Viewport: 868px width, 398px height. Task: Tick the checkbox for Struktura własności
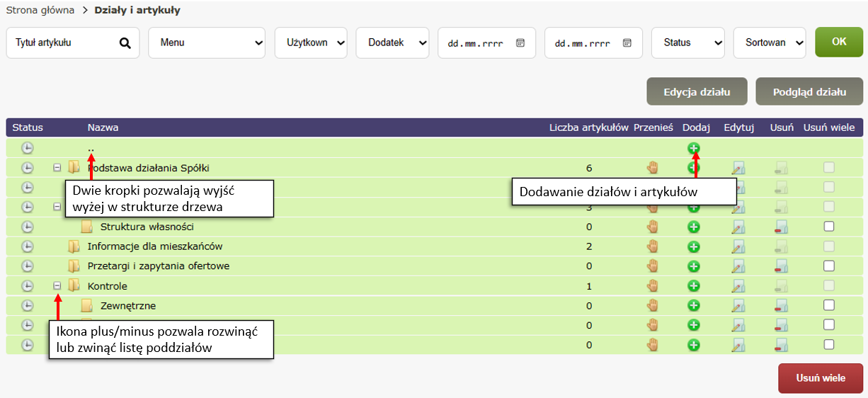[x=829, y=227]
